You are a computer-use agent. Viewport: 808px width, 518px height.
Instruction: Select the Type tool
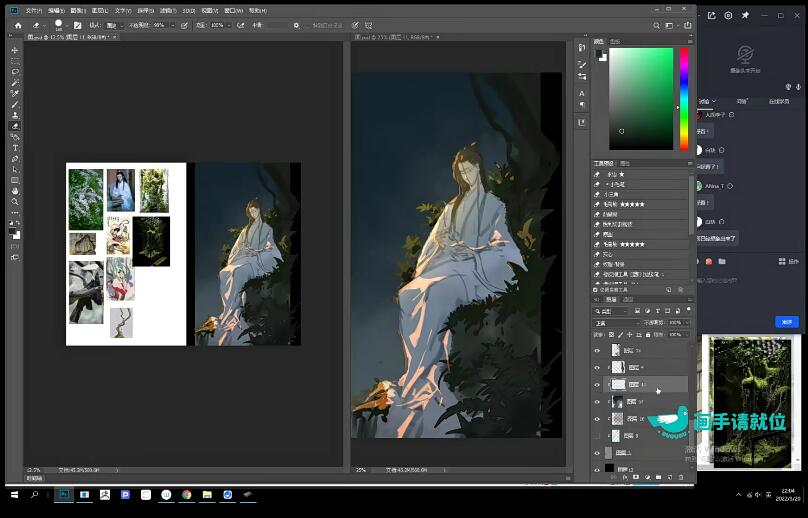(x=14, y=148)
